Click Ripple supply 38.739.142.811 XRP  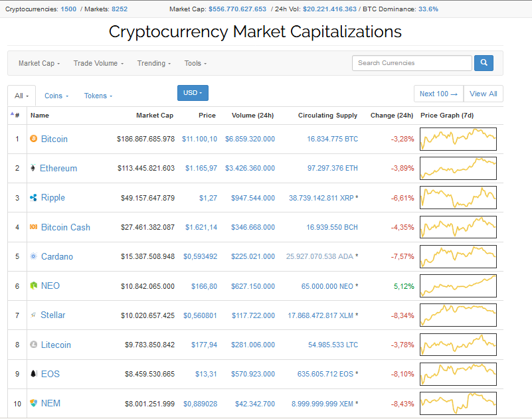(x=321, y=198)
